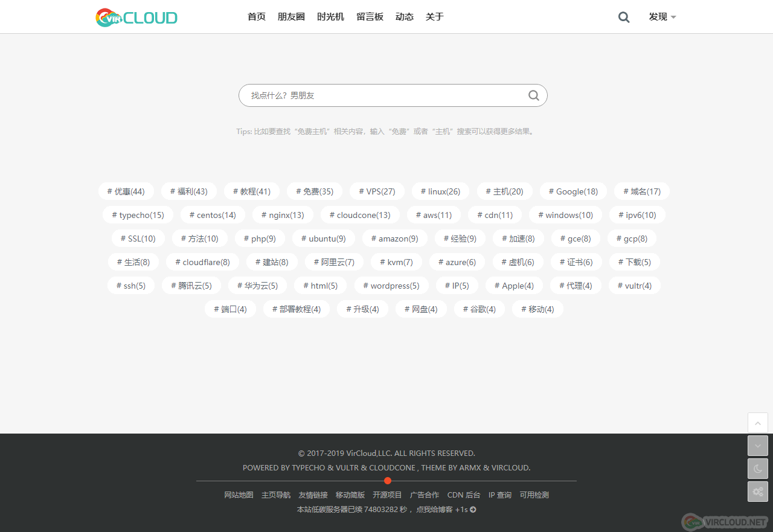Open the aws(11) tag
Image resolution: width=773 pixels, height=532 pixels.
(x=434, y=215)
